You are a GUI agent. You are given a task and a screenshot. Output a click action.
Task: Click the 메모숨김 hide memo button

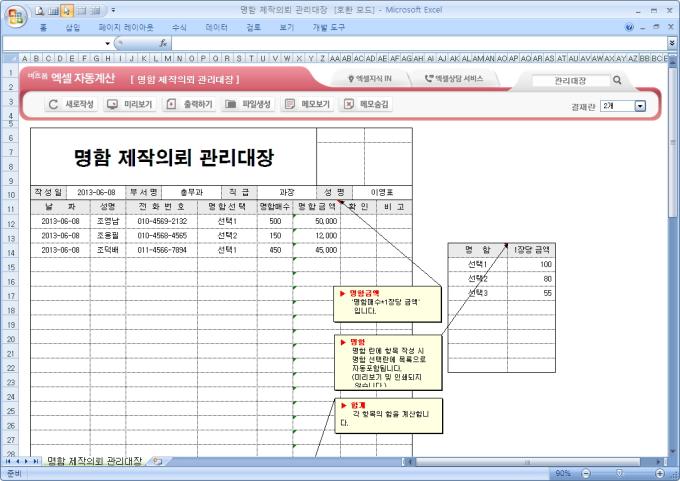tap(366, 104)
